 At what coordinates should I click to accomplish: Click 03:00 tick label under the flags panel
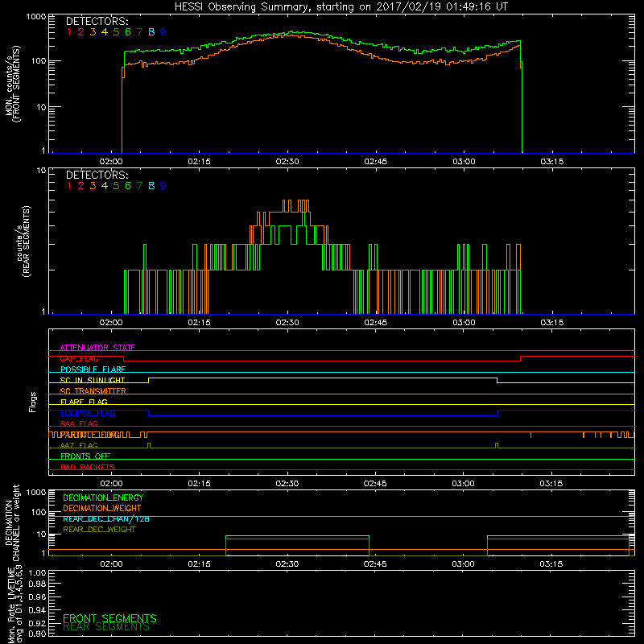click(x=464, y=484)
